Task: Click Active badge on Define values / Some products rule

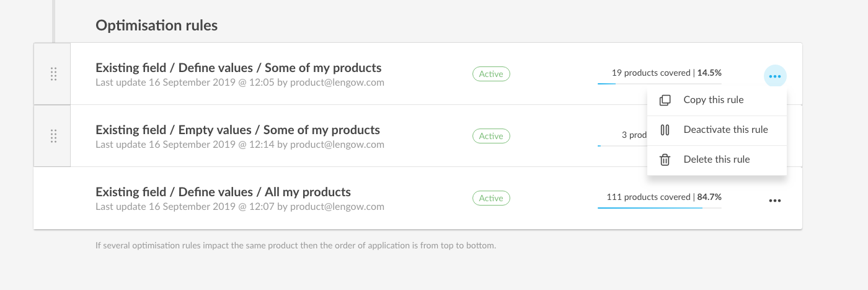Action: (x=491, y=74)
